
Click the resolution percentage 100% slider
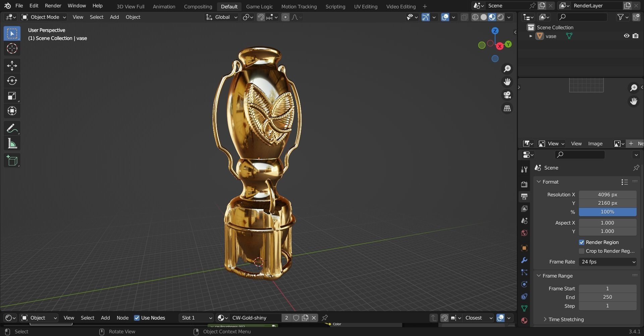coord(607,212)
